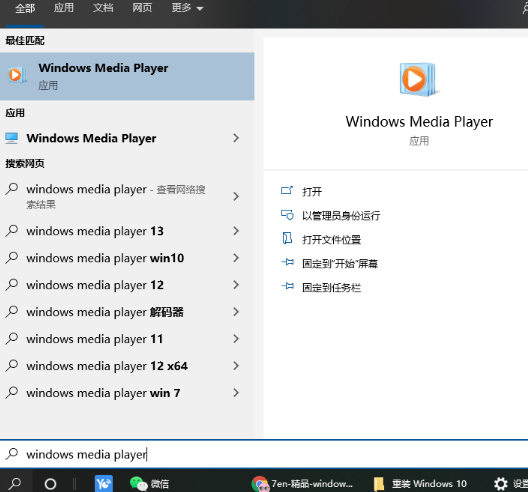Click the taskbar search button
This screenshot has height=492, width=528.
tap(15, 484)
